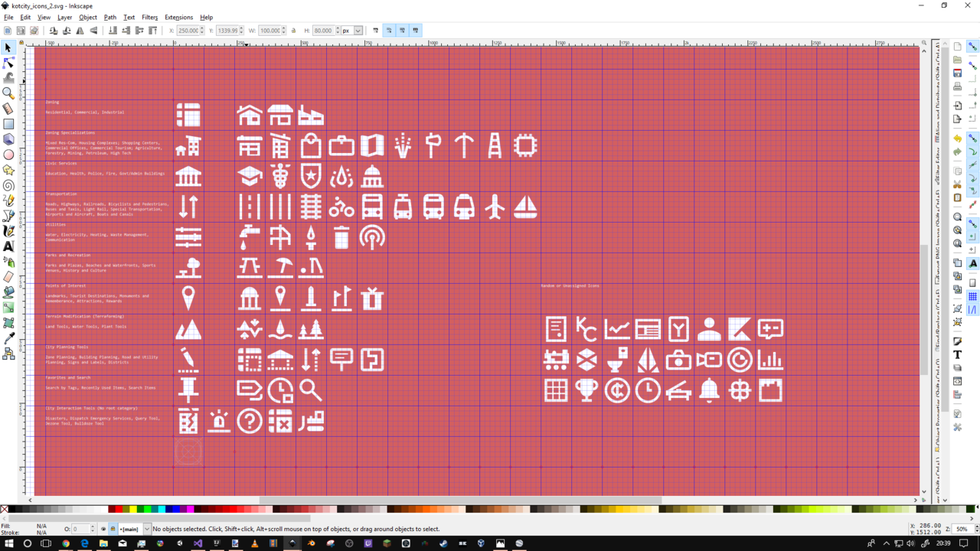Toggle snap to grid button
The width and height of the screenshot is (980, 551).
pyautogui.click(x=973, y=296)
